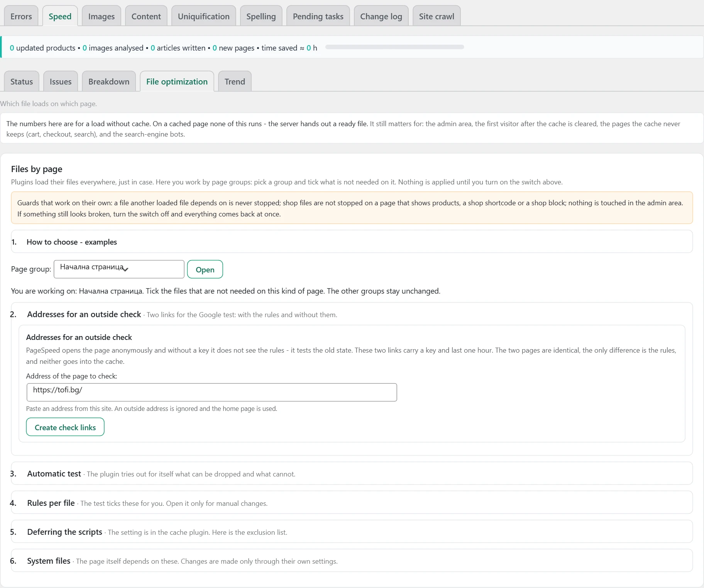Screen dimensions: 704x588
Task: Open the Images tab
Action: point(102,16)
